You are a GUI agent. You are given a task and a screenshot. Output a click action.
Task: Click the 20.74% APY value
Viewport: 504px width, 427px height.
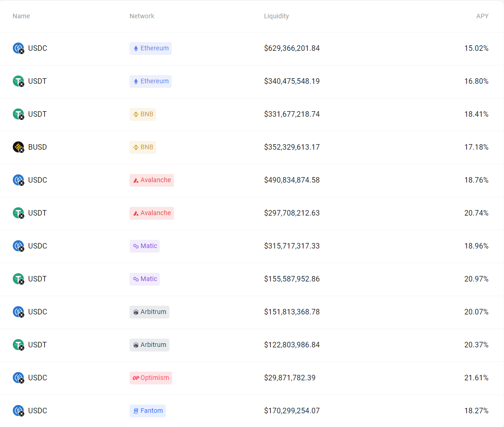pos(477,213)
